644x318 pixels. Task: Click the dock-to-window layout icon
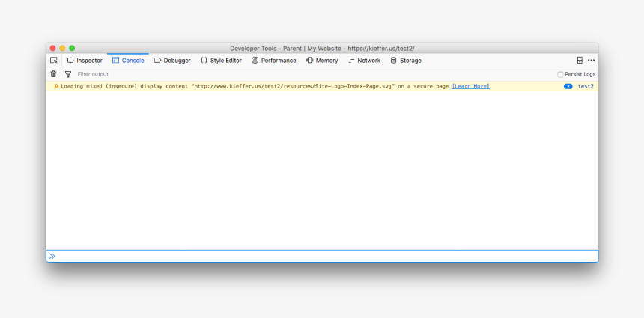[x=580, y=61]
